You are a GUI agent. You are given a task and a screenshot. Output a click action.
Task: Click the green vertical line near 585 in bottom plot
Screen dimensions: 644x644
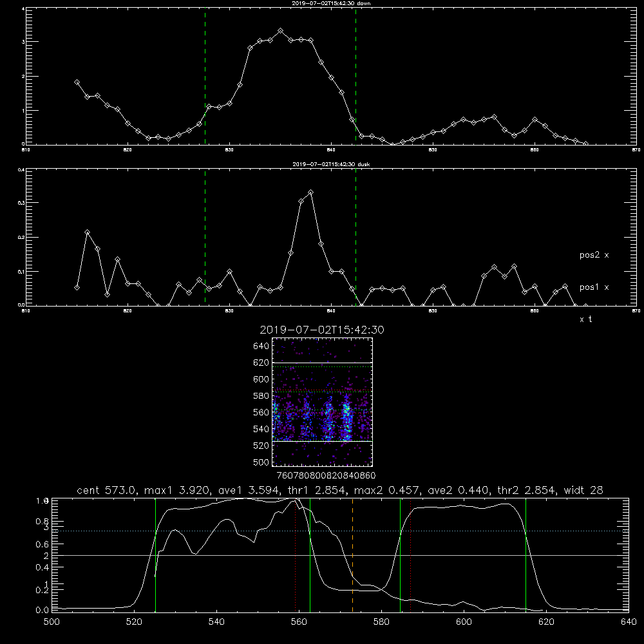[x=400, y=555]
